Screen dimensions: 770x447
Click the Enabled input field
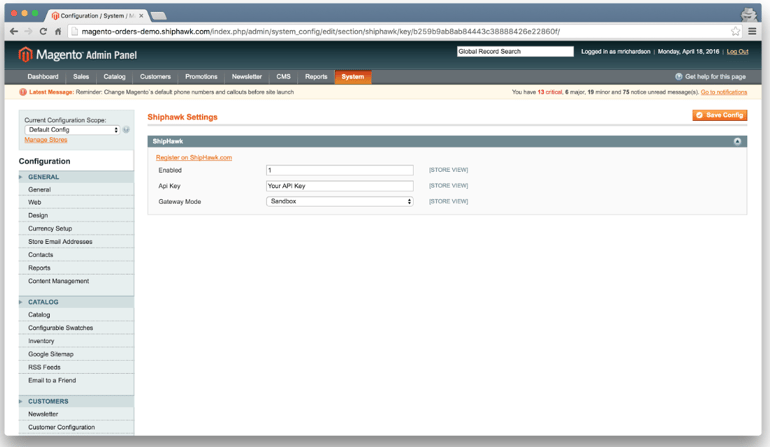pos(340,170)
